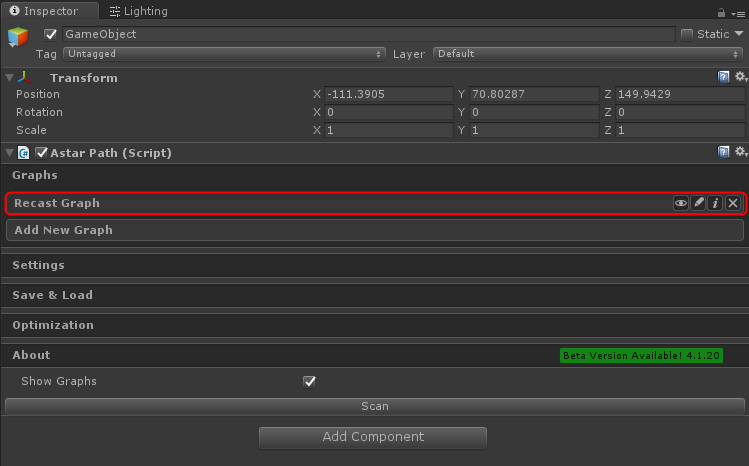This screenshot has height=466, width=749.
Task: Switch to the Lighting tab
Action: (x=138, y=11)
